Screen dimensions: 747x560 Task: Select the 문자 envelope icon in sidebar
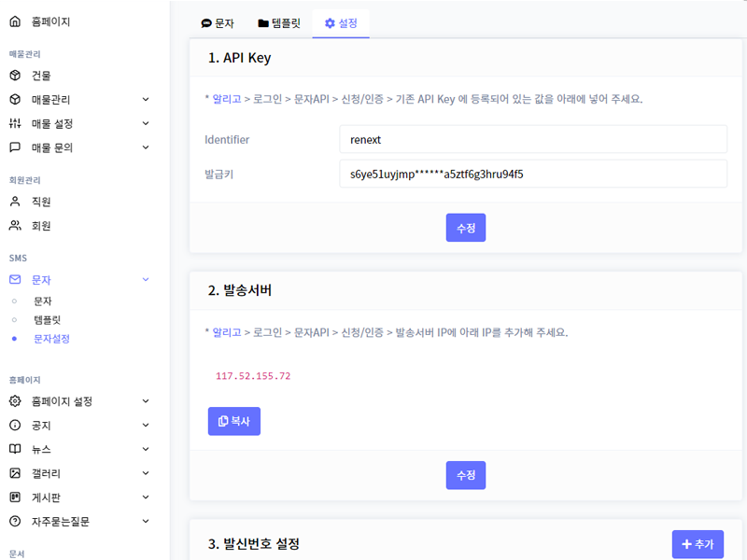pyautogui.click(x=15, y=279)
